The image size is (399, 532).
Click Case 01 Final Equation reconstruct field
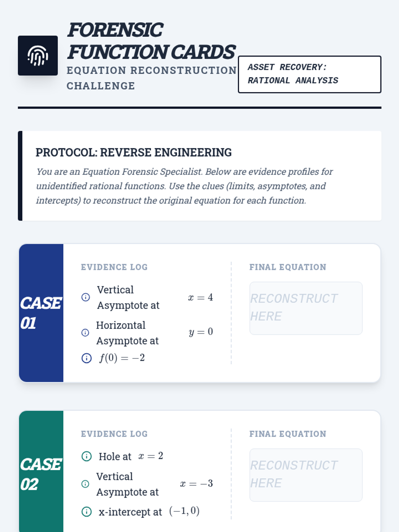(x=306, y=308)
